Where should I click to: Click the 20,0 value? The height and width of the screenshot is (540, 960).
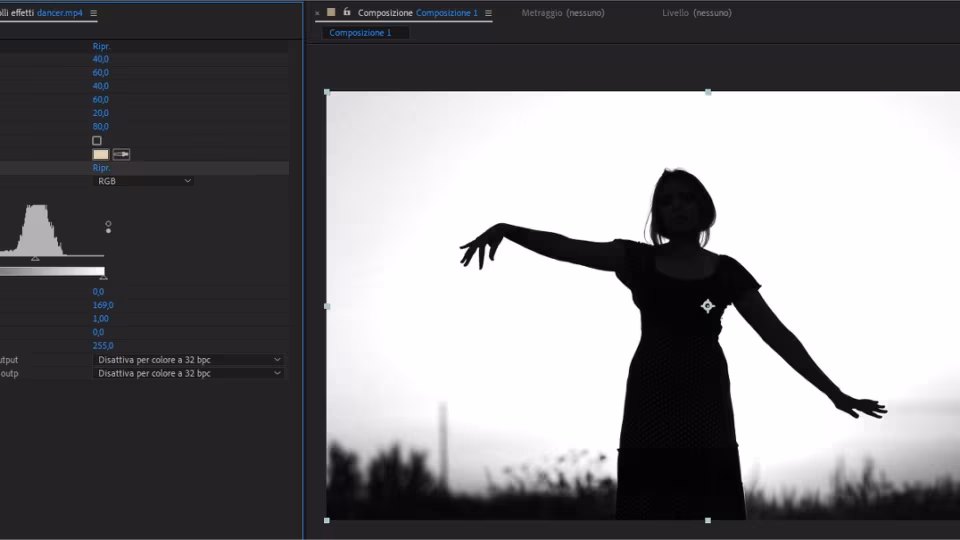click(100, 113)
